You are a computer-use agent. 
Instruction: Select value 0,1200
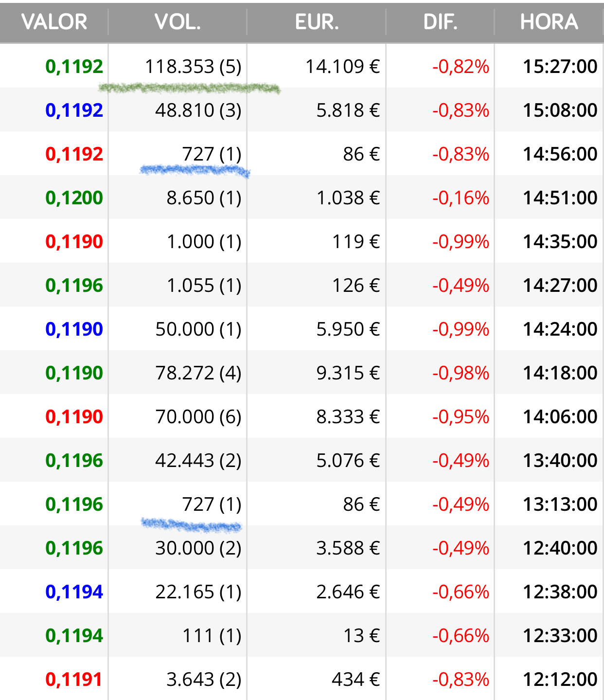pos(74,198)
